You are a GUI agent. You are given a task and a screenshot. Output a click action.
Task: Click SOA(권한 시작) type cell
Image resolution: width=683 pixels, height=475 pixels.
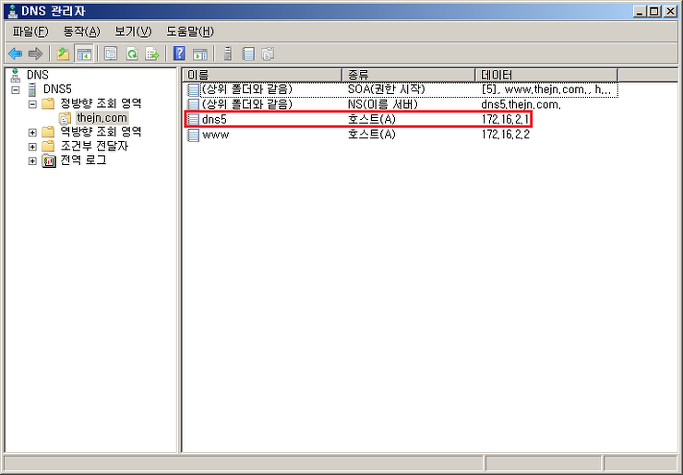coord(386,90)
